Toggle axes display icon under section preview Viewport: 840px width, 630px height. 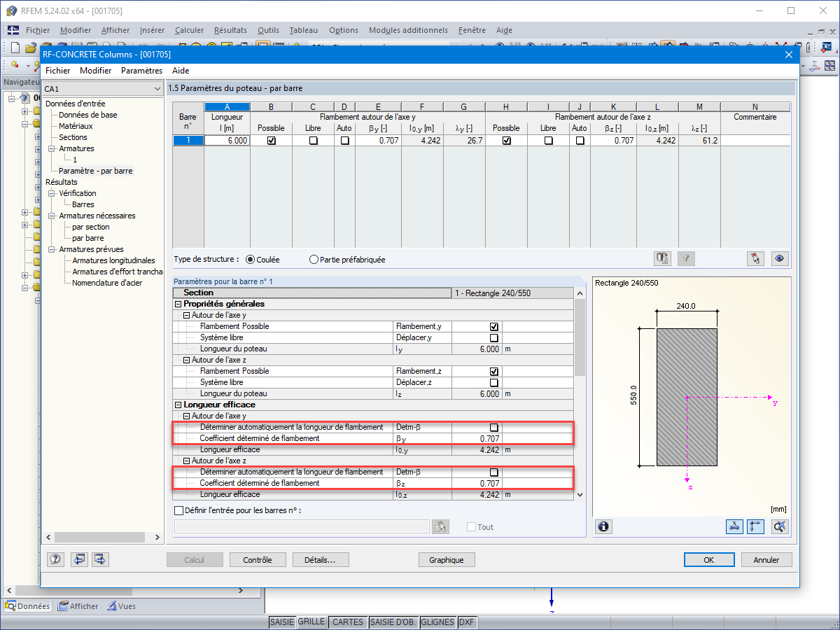pos(755,526)
